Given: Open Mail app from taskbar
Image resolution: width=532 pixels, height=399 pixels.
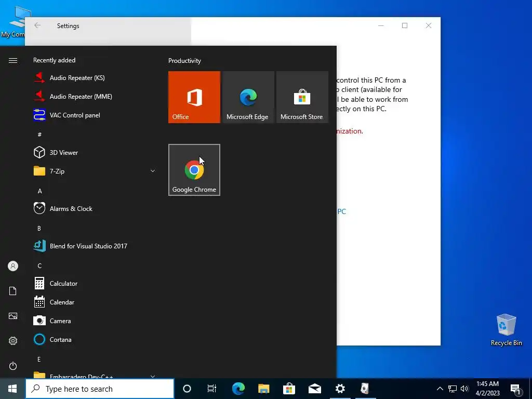Looking at the screenshot, I should [x=314, y=389].
